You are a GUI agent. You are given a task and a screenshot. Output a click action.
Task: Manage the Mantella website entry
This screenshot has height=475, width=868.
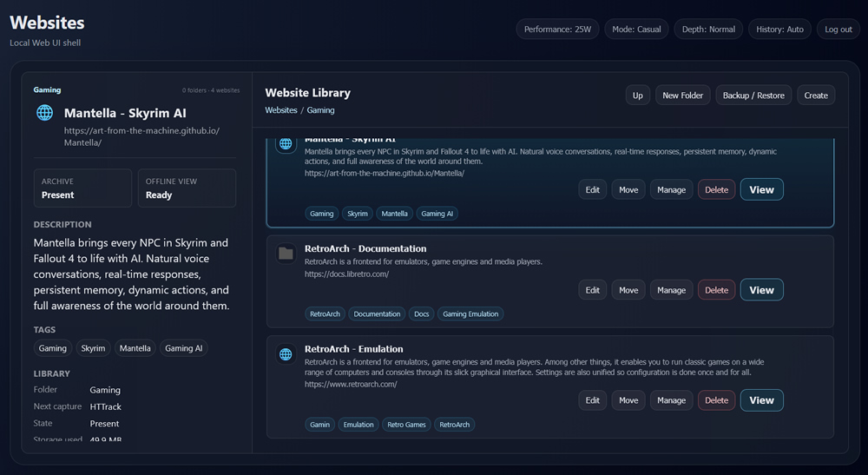click(672, 190)
